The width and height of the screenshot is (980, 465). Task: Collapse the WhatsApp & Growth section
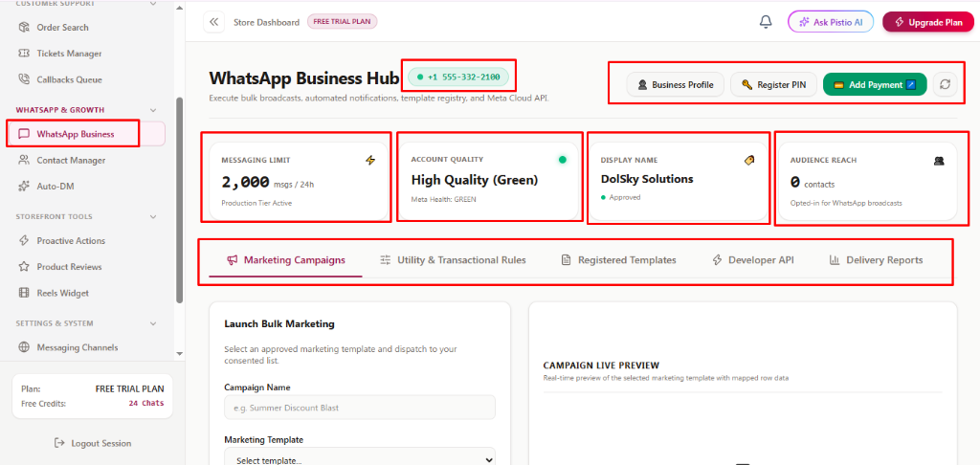[153, 110]
